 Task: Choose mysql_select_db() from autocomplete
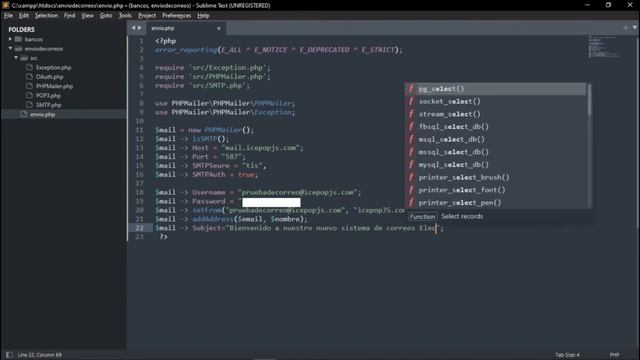coord(496,164)
